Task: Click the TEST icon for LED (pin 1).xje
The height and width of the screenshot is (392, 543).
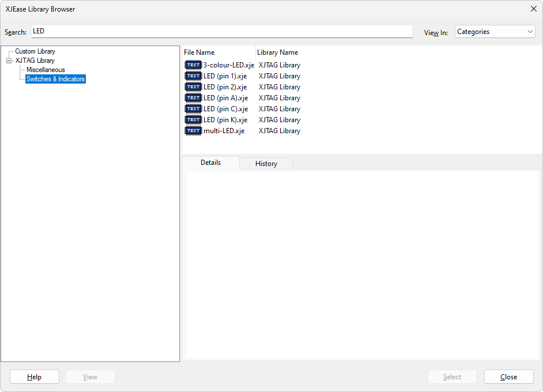Action: click(193, 76)
